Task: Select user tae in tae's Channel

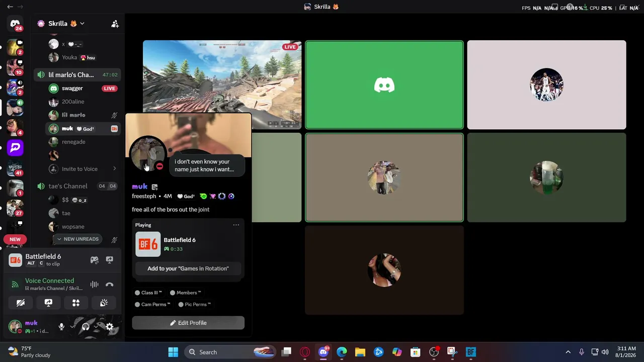Action: pos(83,213)
